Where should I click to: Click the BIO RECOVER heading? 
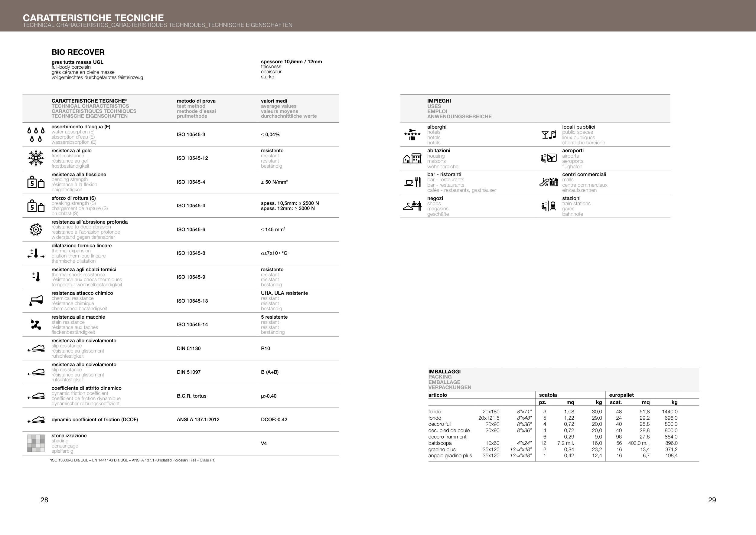pos(78,52)
